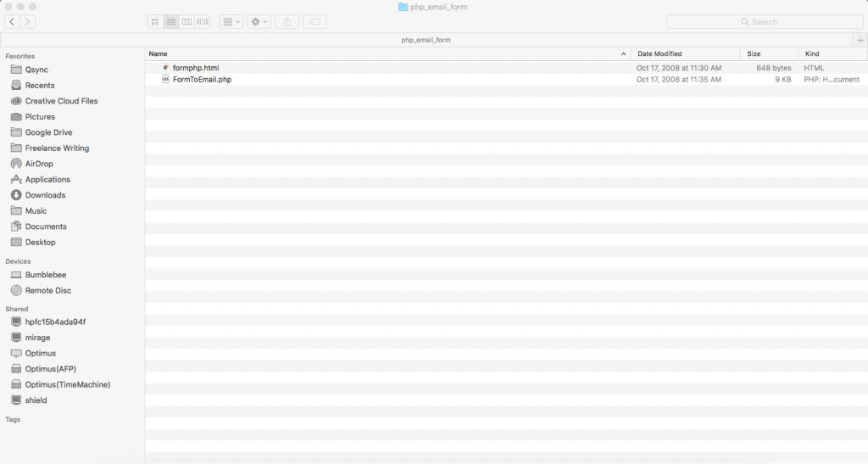868x464 pixels.
Task: Switch to icon view
Action: (x=155, y=21)
